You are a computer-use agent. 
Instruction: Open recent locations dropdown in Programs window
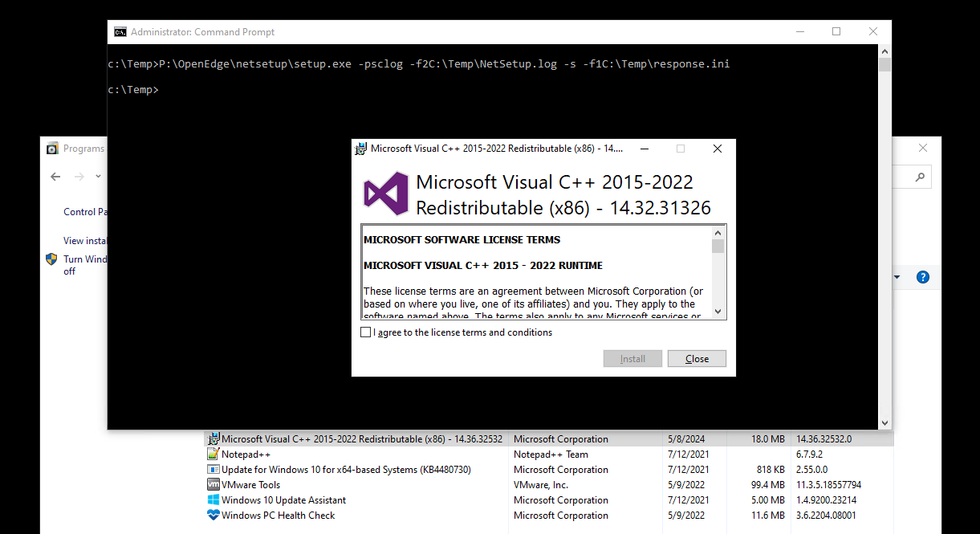[x=98, y=177]
